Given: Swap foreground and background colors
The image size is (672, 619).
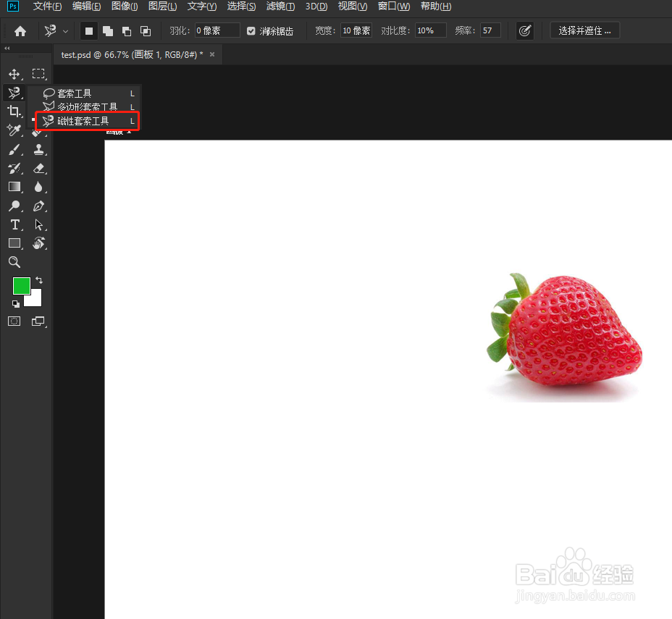Looking at the screenshot, I should pos(39,280).
